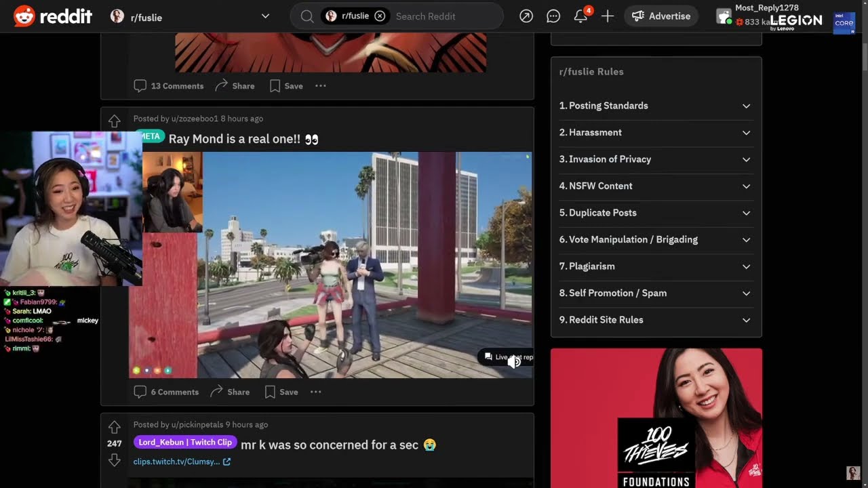Expand Plagiarism rule
Image resolution: width=868 pixels, height=488 pixels.
[x=656, y=266]
